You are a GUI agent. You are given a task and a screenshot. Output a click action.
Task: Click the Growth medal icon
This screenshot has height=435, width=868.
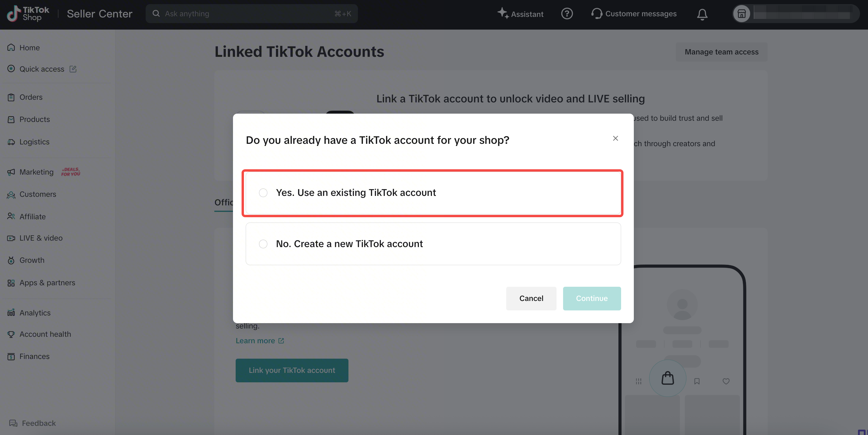click(x=11, y=260)
